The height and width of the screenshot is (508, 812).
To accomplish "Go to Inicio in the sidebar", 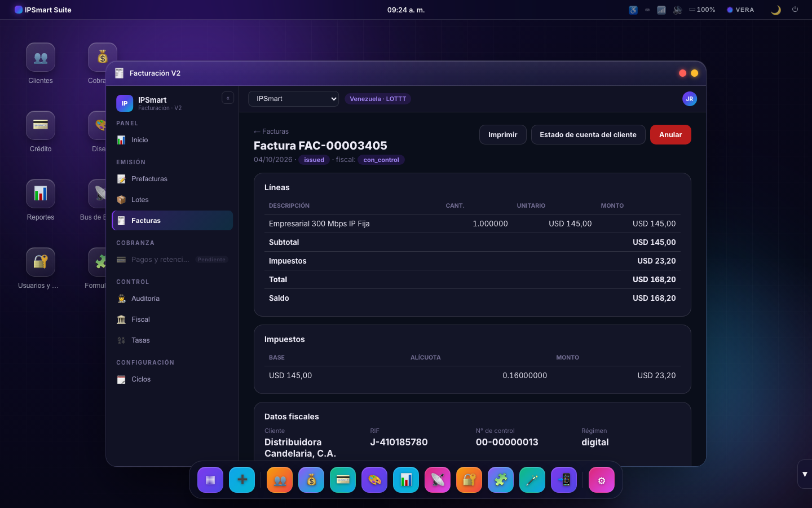I will coord(173,140).
